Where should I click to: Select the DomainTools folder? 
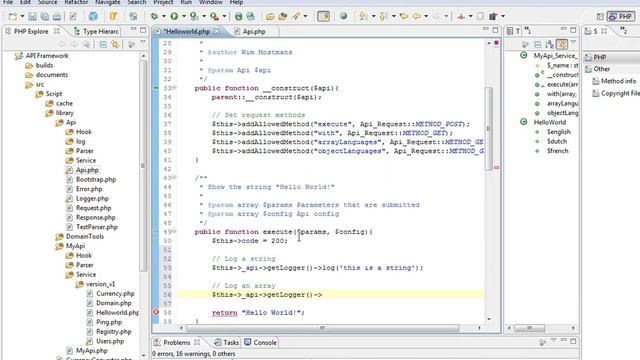85,236
